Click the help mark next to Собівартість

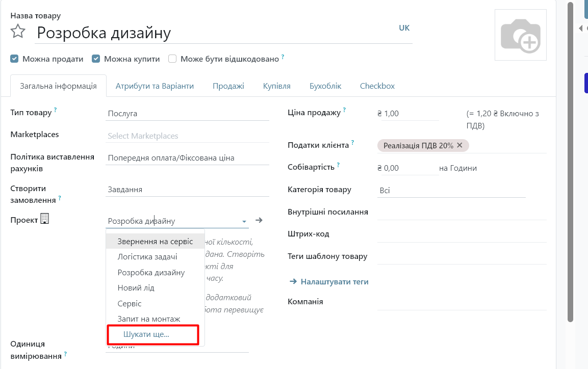tap(338, 165)
